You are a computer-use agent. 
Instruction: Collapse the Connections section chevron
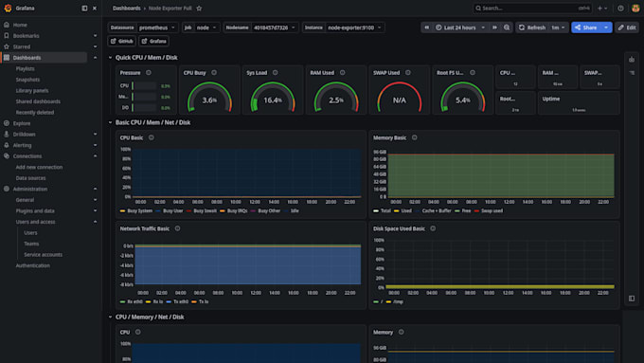95,156
